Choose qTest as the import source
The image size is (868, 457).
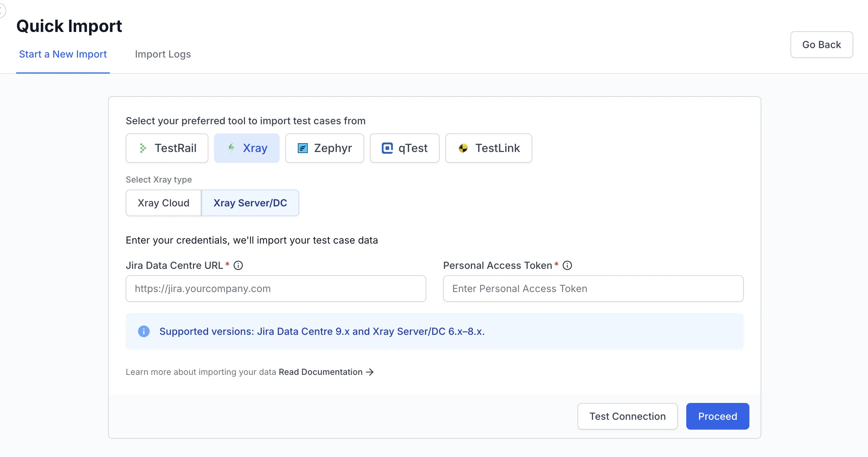pyautogui.click(x=405, y=148)
